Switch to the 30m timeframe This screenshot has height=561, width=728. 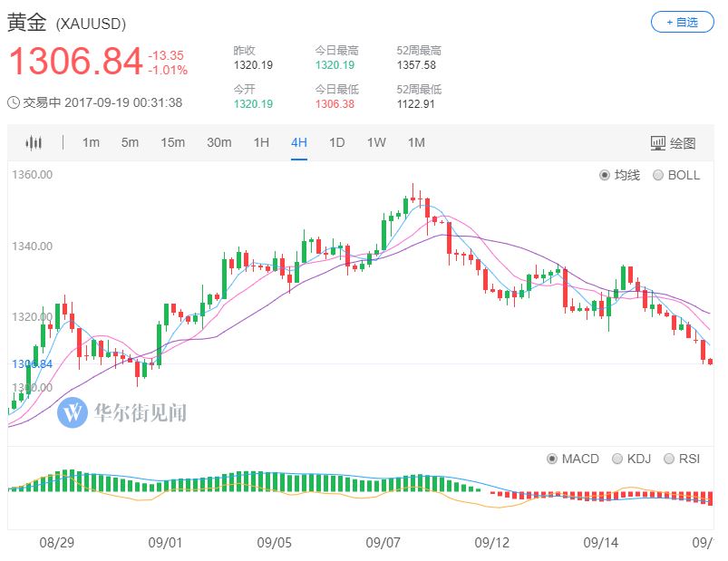click(219, 142)
